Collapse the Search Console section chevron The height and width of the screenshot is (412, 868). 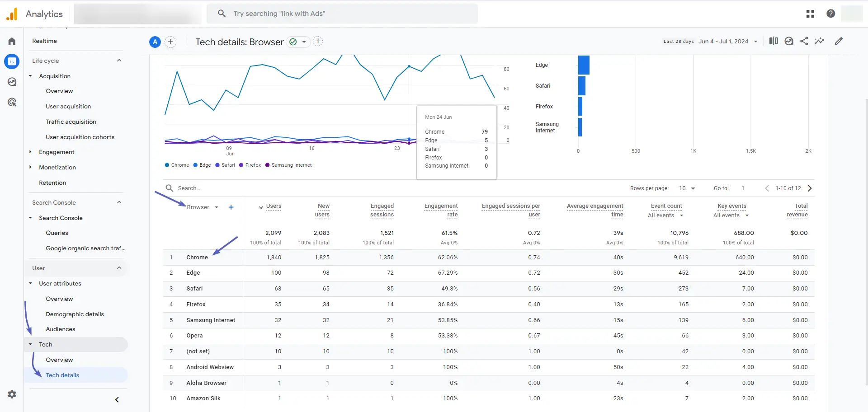tap(119, 202)
